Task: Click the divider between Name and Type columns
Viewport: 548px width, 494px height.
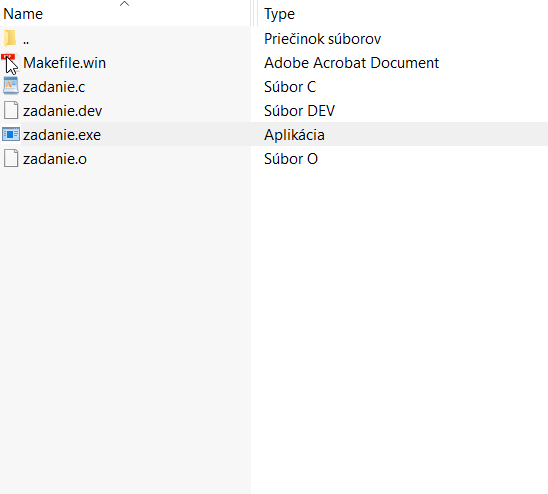Action: 254,13
